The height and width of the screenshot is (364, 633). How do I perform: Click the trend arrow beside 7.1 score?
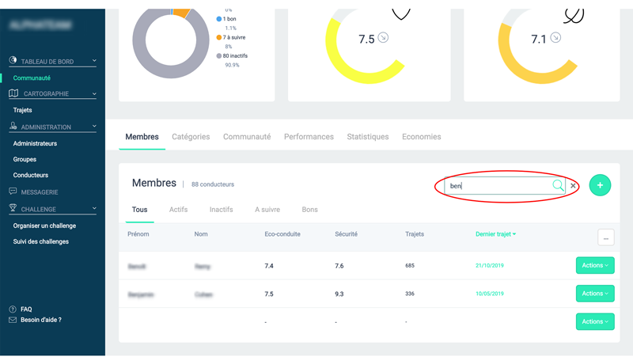coord(555,37)
